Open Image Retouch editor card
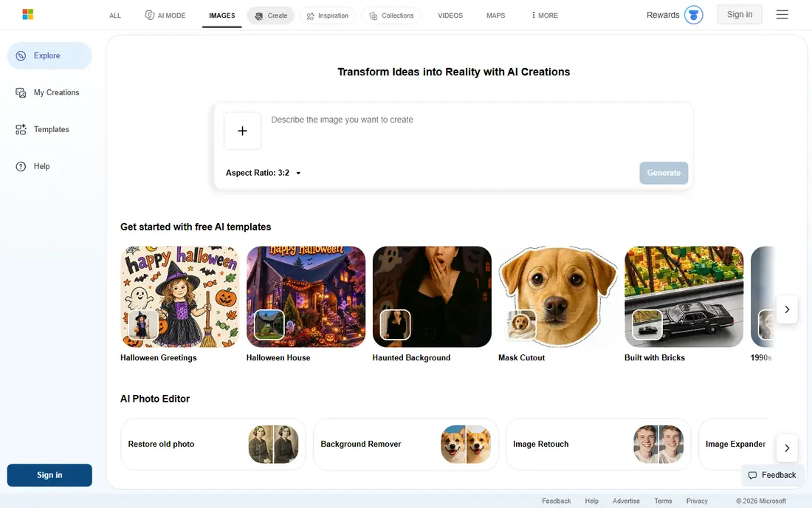The width and height of the screenshot is (812, 508). click(x=598, y=444)
